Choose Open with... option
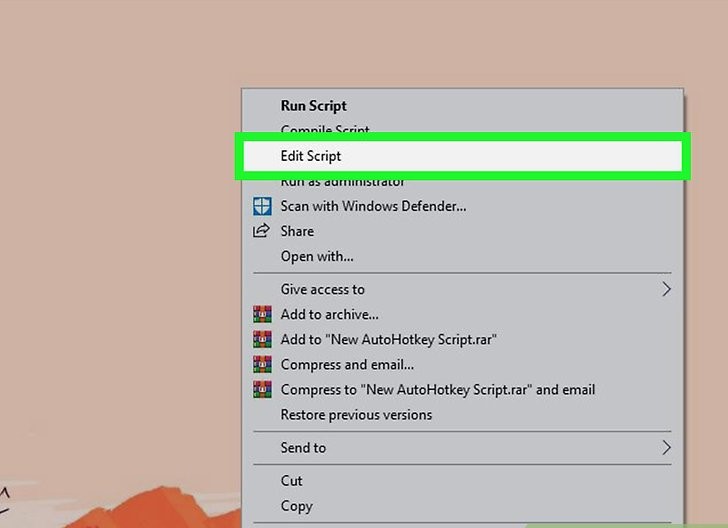Viewport: 728px width, 528px height. click(462, 256)
